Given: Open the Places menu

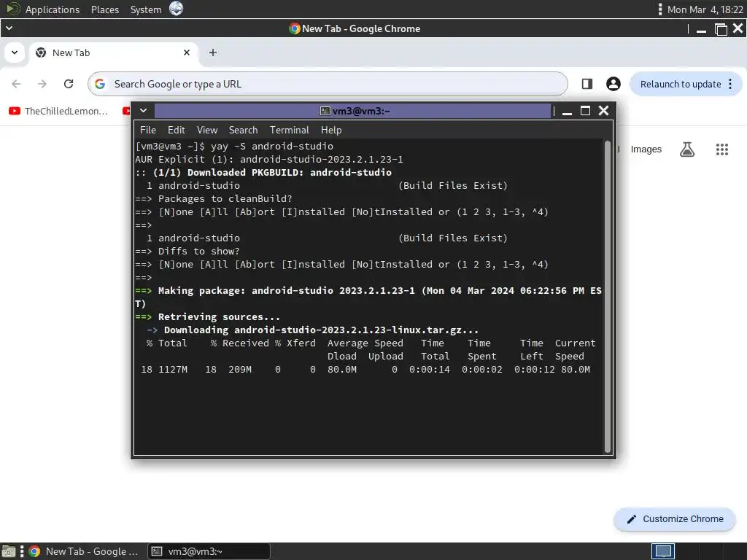Looking at the screenshot, I should click(105, 9).
